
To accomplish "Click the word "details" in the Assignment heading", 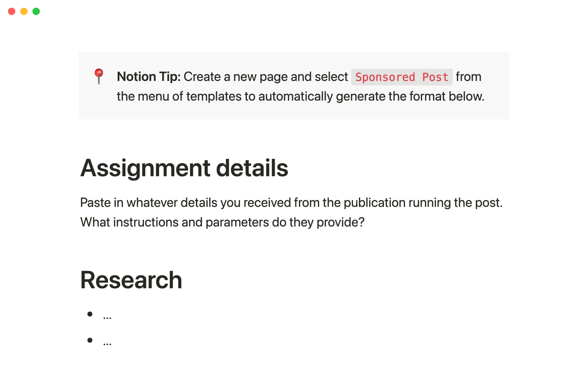I will click(252, 168).
